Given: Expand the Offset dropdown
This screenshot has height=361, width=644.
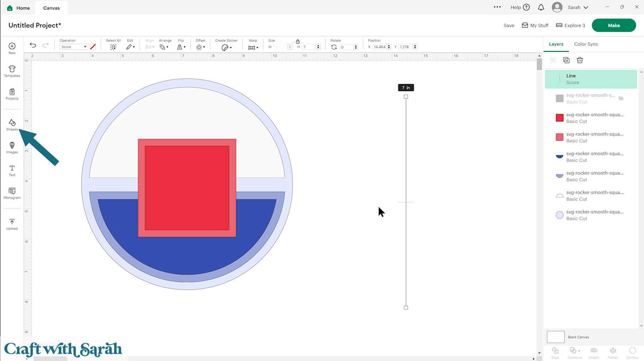Looking at the screenshot, I should [x=200, y=47].
